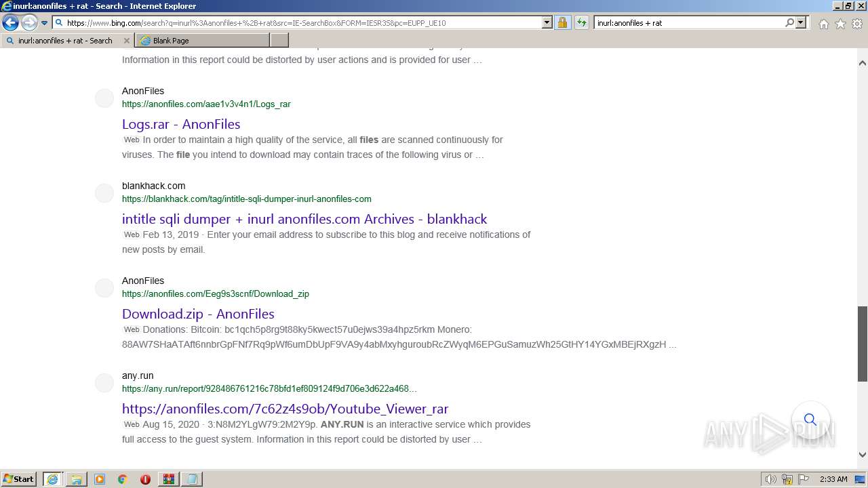Open the notepad document taskbar icon

pos(192,479)
